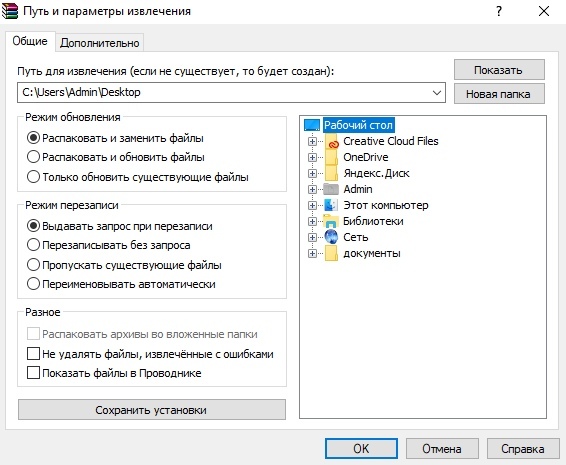Click the Этот компьютер icon
The height and width of the screenshot is (465, 566).
tap(331, 205)
